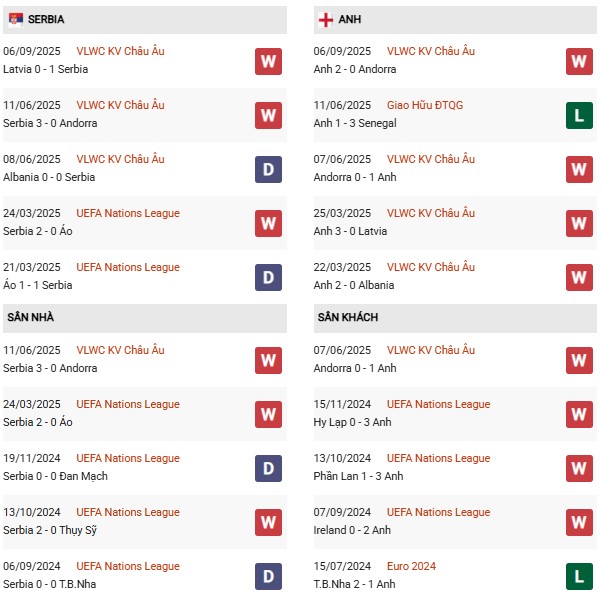The image size is (602, 597).
Task: Click D badge for Serbia 0 - 0 Đan Mạch
Action: pos(268,468)
